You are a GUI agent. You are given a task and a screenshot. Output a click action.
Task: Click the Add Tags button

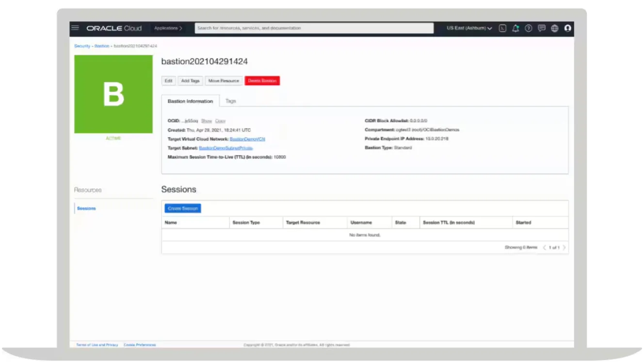pos(190,81)
